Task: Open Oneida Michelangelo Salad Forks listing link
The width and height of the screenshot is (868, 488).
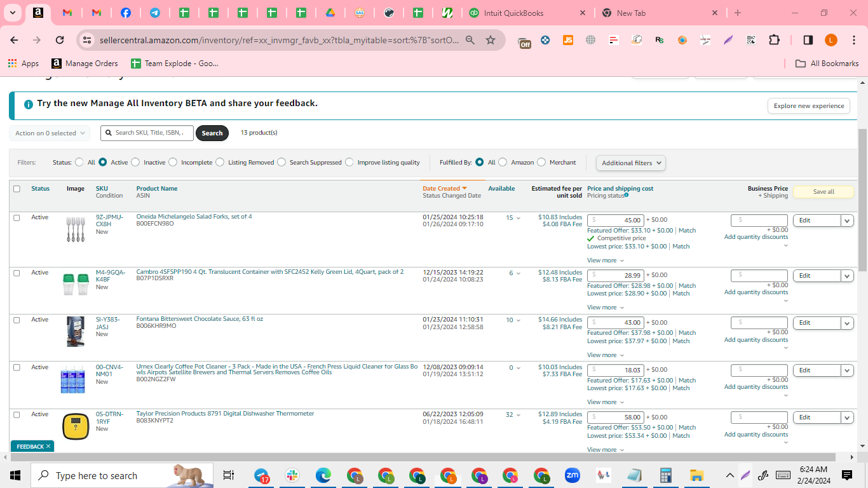Action: click(x=194, y=217)
